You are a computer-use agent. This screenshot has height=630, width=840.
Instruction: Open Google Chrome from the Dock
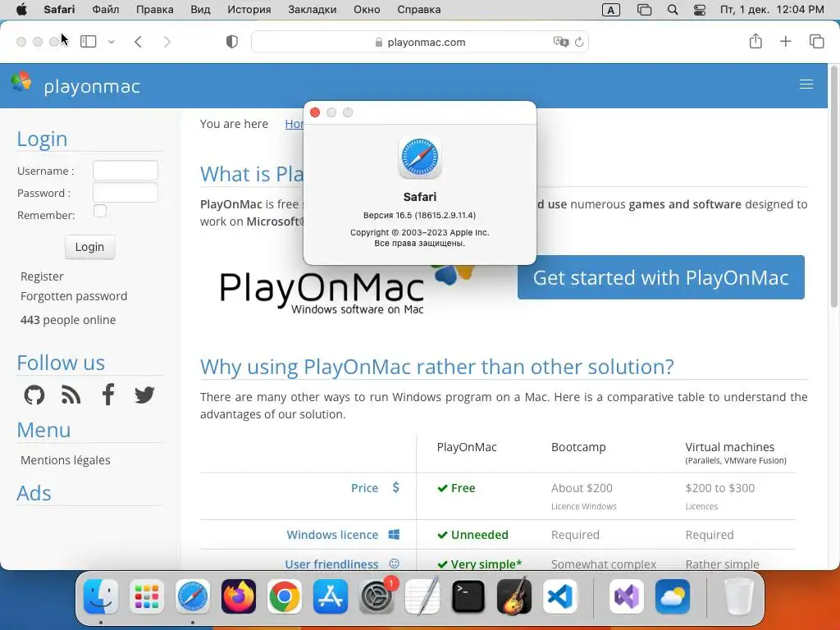point(285,596)
